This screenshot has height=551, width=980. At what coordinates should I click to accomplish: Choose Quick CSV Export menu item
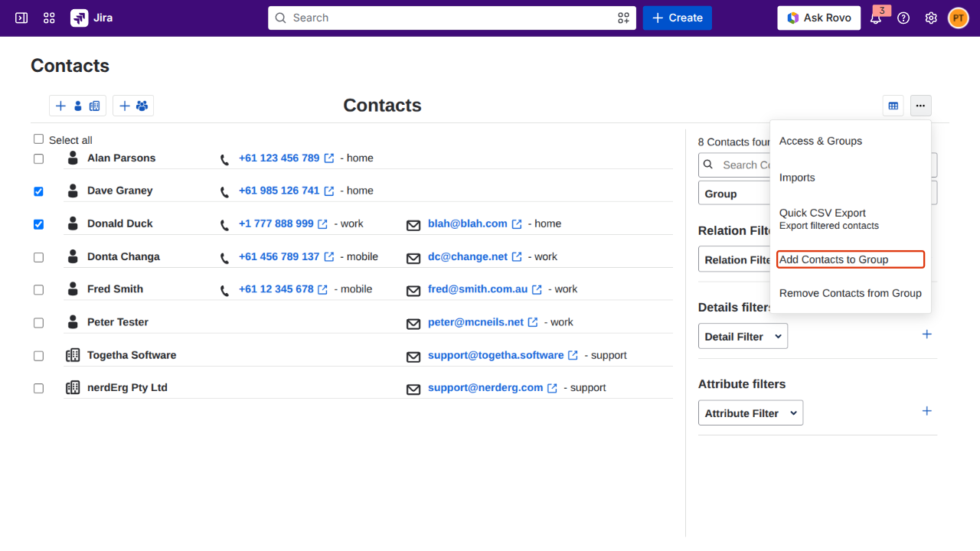tap(851, 219)
